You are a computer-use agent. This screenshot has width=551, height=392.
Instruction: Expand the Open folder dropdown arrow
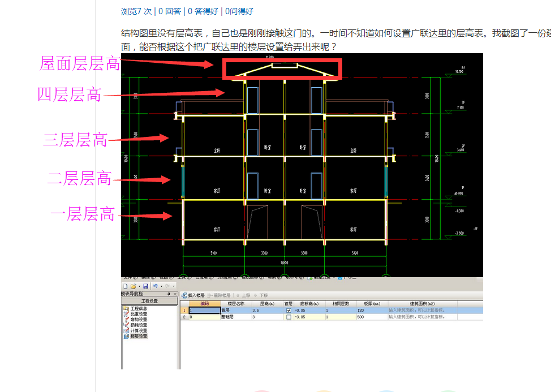click(139, 286)
